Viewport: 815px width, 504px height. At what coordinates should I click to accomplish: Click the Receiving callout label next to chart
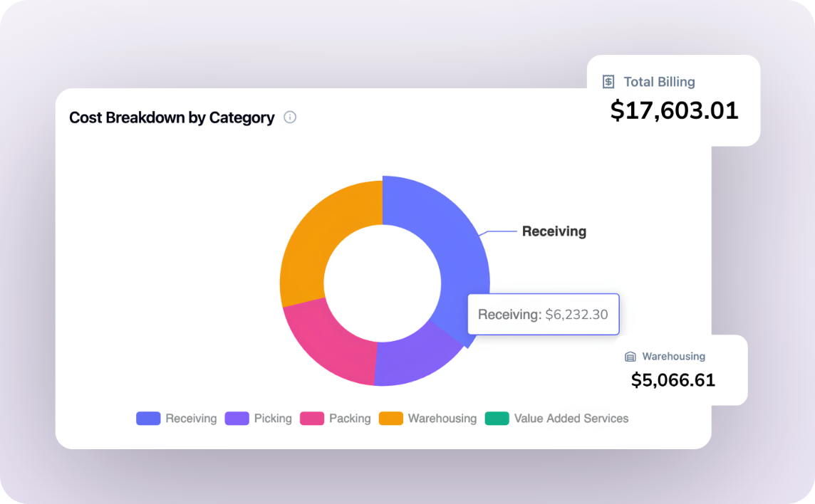click(x=554, y=231)
